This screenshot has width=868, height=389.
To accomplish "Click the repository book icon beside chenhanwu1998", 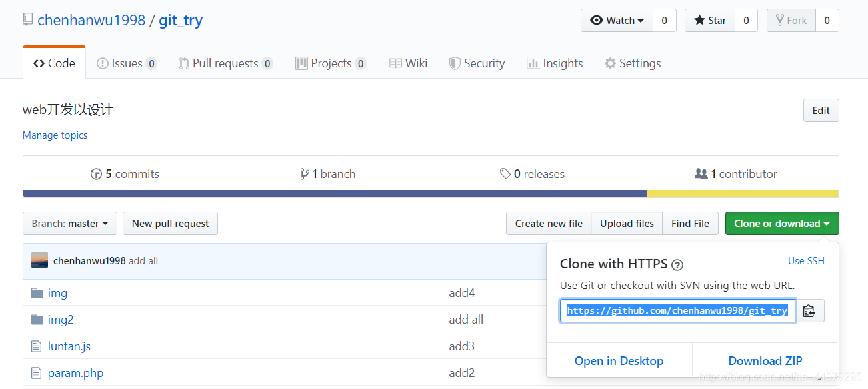I will pyautogui.click(x=27, y=19).
